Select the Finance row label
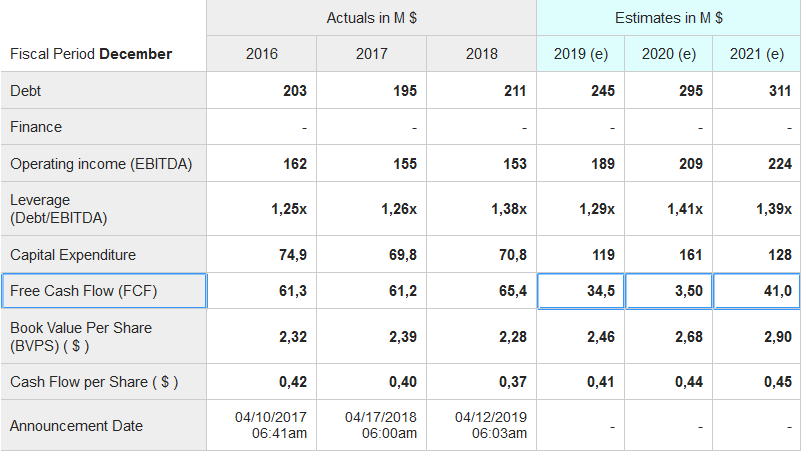Screen dimensions: 801x454 (36, 127)
